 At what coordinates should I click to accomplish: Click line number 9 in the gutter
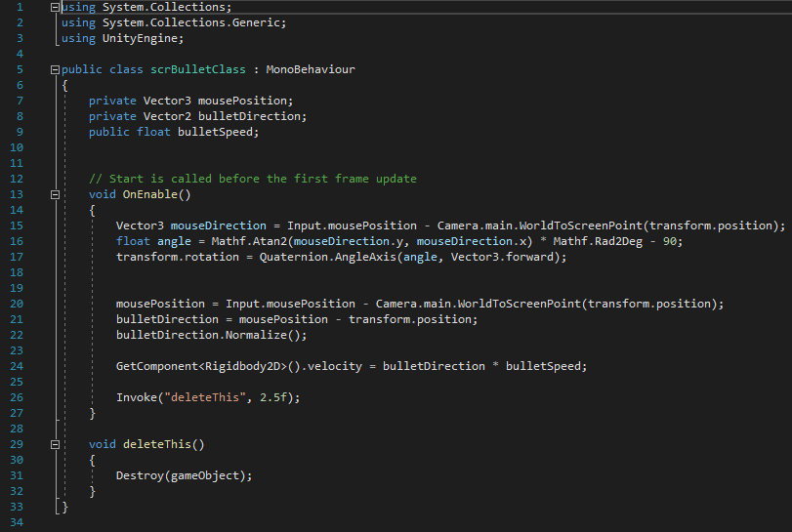[19, 132]
